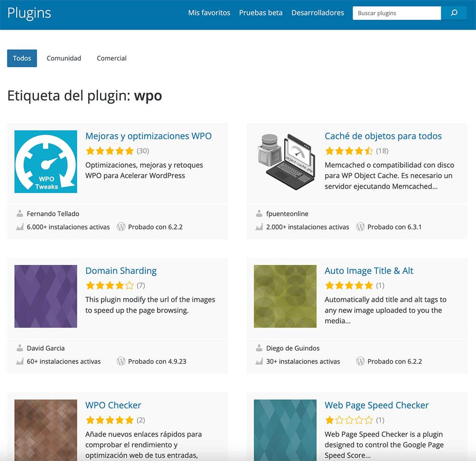Viewport: 476px width, 461px height.
Task: Click the star rating of Mejoras y optimizaciones WPO
Action: tap(109, 151)
